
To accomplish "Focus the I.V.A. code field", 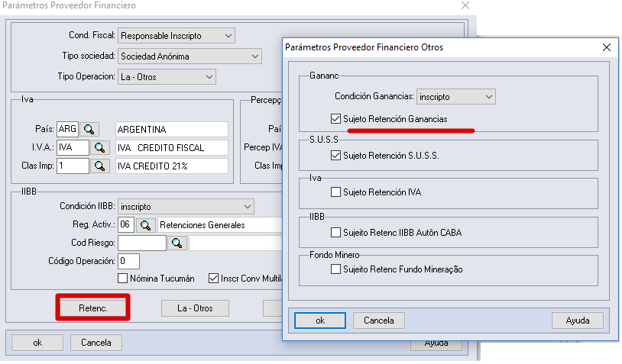I will (73, 148).
